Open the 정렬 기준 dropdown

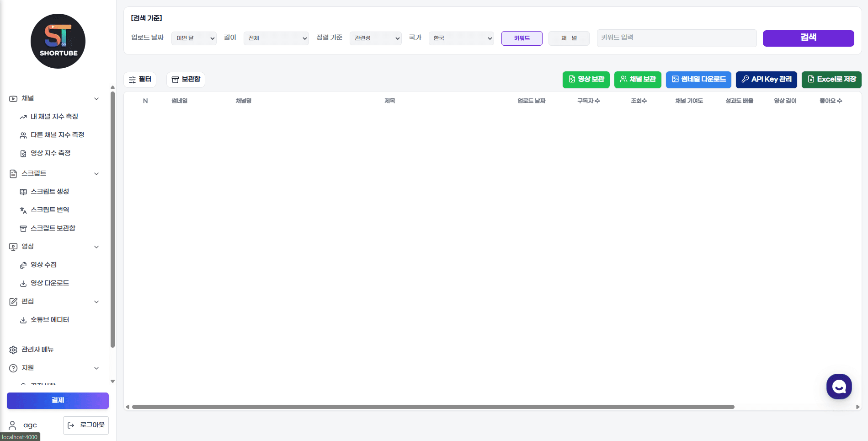pos(375,38)
